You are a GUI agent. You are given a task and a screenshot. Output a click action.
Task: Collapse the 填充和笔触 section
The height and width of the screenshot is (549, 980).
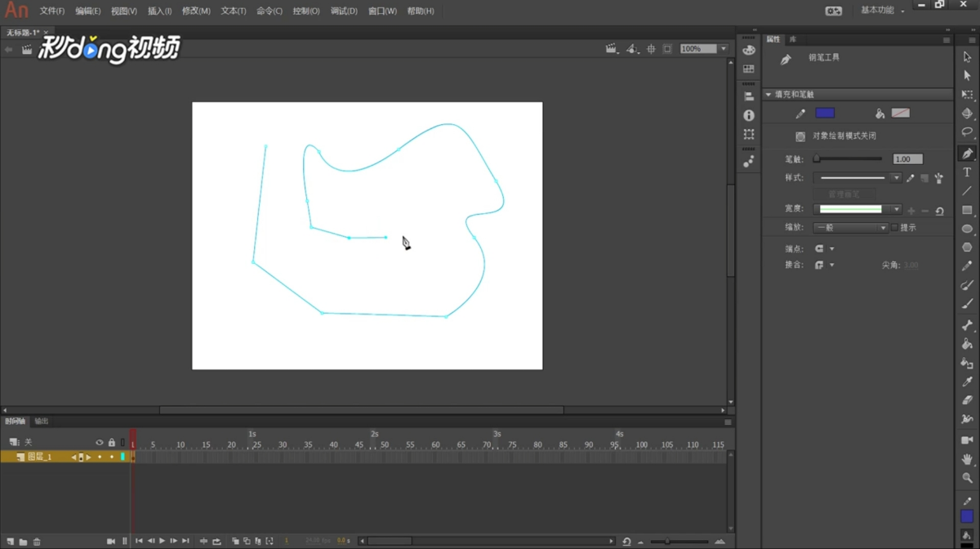[768, 95]
